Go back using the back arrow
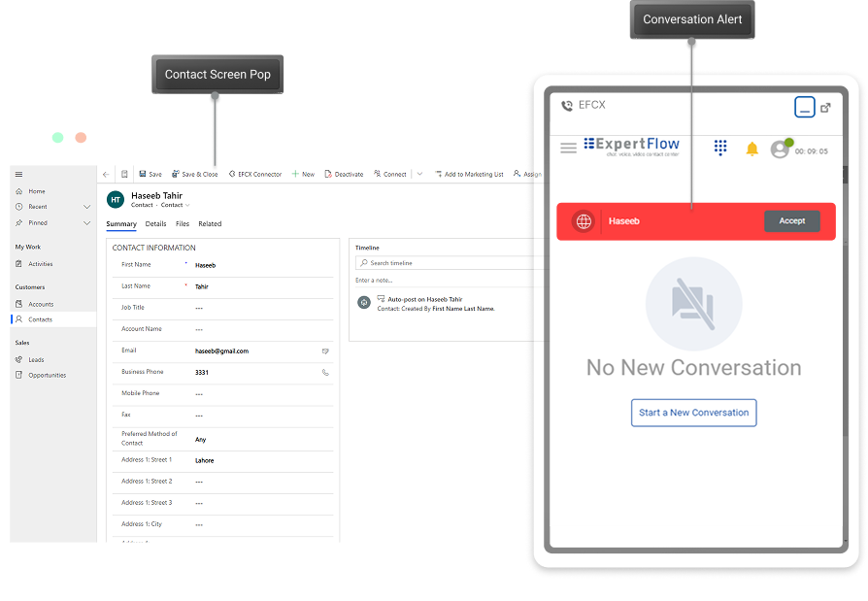Viewport: 868px width, 601px height. coord(106,175)
